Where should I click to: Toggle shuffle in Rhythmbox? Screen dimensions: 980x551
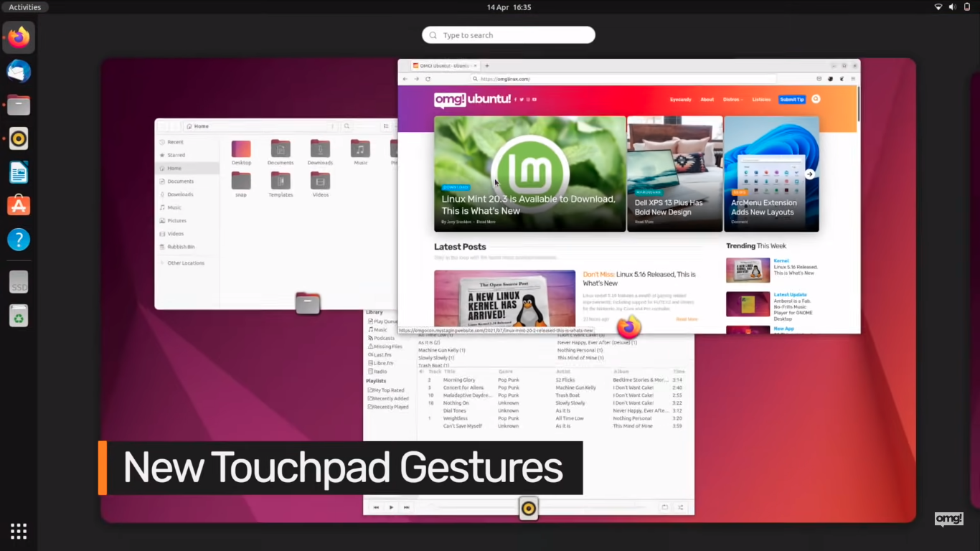point(681,507)
